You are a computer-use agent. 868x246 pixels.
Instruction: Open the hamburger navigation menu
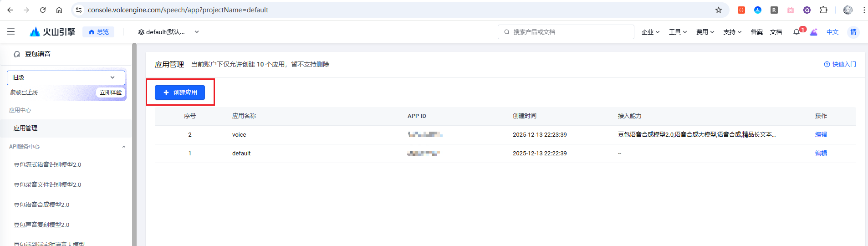(11, 32)
